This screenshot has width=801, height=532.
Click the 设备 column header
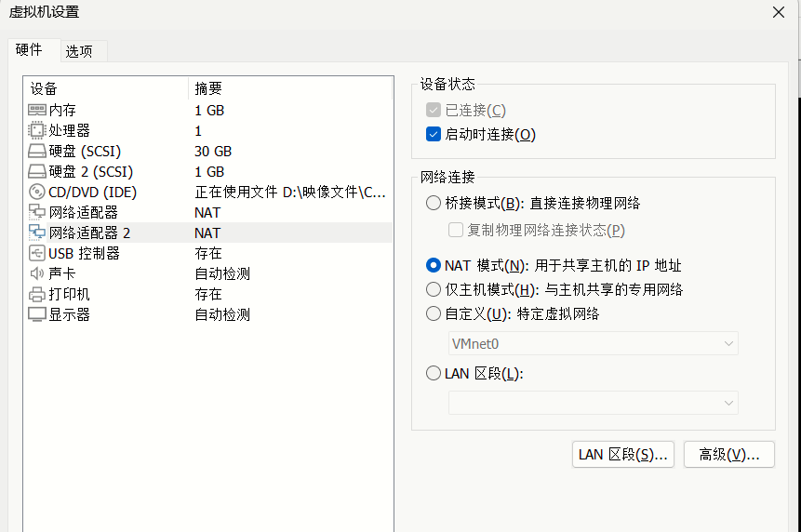tap(106, 89)
